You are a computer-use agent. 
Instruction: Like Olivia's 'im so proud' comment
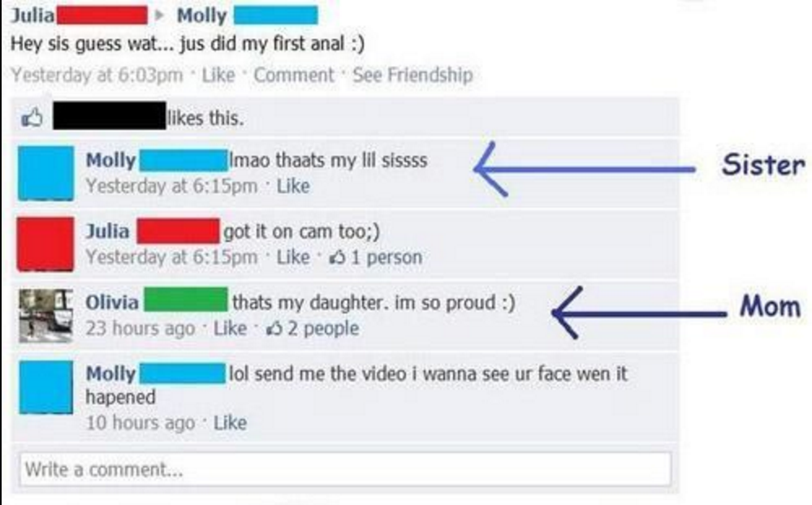[x=231, y=328]
